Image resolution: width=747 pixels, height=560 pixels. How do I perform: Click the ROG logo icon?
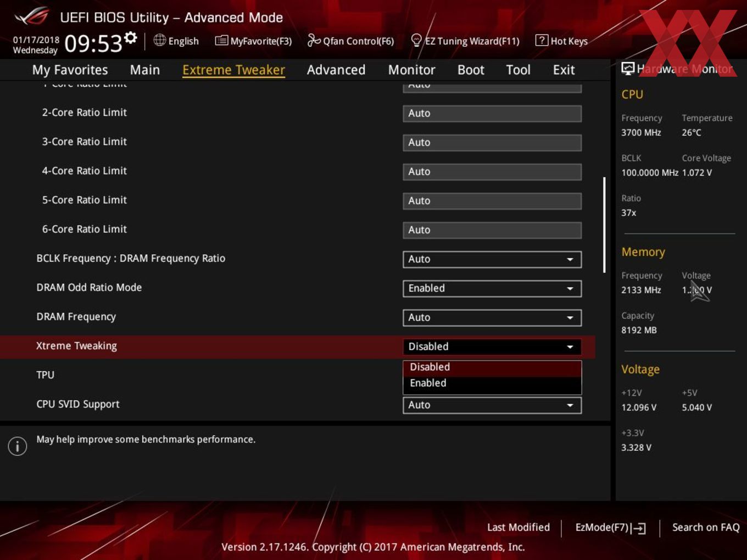(x=32, y=16)
